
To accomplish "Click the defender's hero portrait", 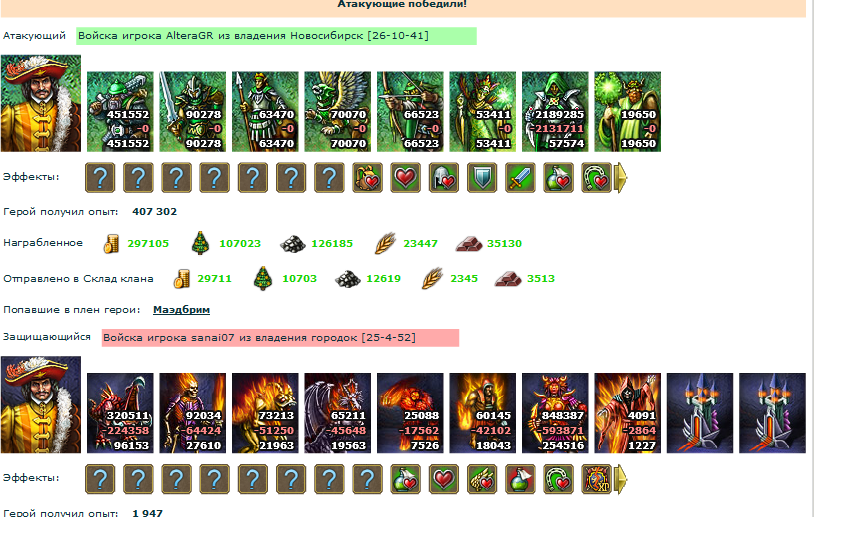I will [41, 404].
